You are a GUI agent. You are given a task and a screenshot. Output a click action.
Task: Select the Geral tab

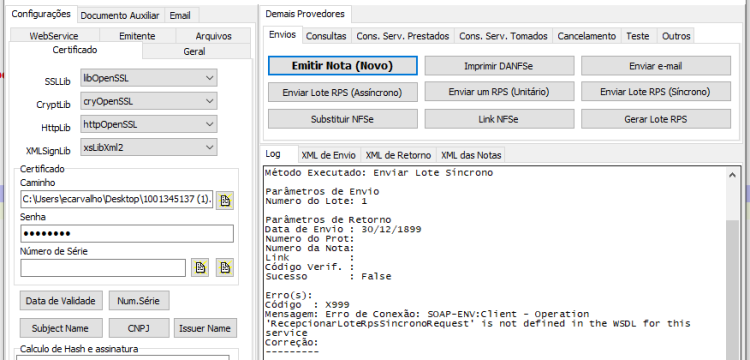pos(195,51)
